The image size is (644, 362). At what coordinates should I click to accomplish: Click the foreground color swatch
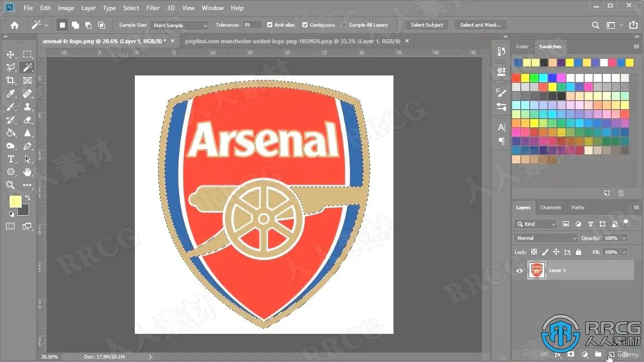click(x=15, y=201)
